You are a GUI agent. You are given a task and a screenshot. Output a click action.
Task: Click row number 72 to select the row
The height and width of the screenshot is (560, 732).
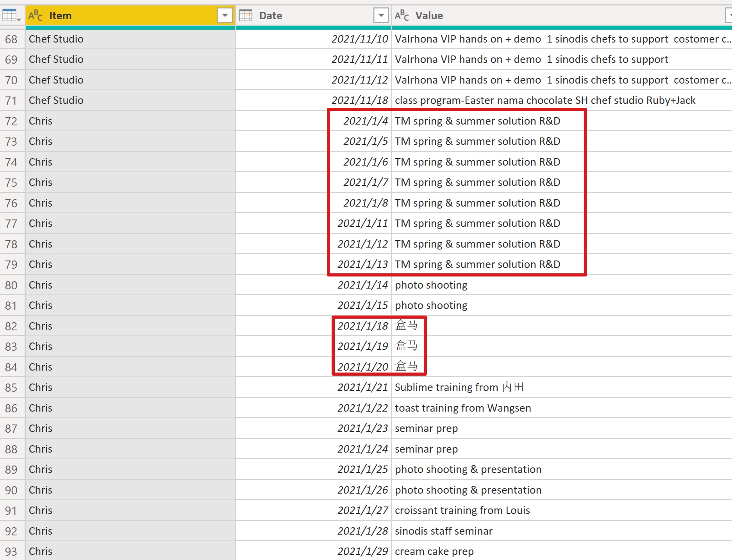coord(12,121)
